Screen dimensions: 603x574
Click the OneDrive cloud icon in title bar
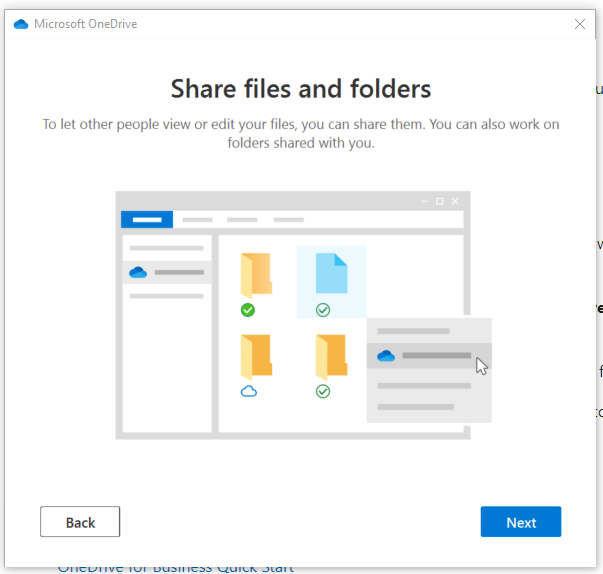[x=21, y=24]
